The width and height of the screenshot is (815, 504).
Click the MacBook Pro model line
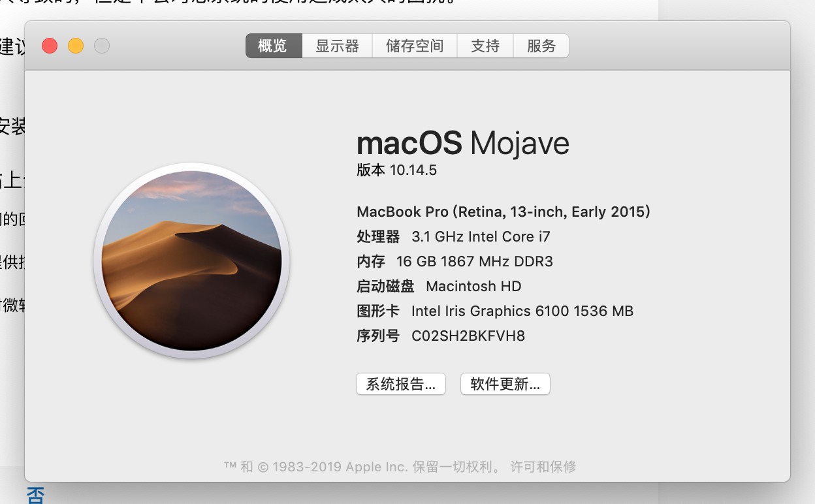(503, 212)
